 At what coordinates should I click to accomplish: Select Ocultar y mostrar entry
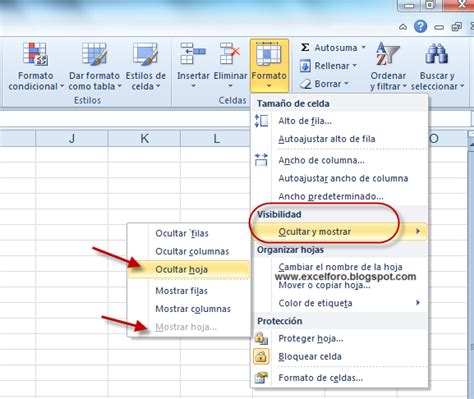(x=339, y=231)
